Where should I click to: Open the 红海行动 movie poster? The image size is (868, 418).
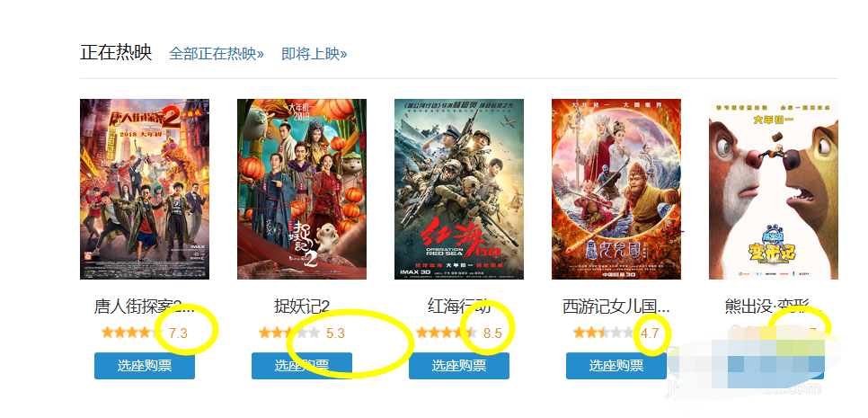pos(459,190)
